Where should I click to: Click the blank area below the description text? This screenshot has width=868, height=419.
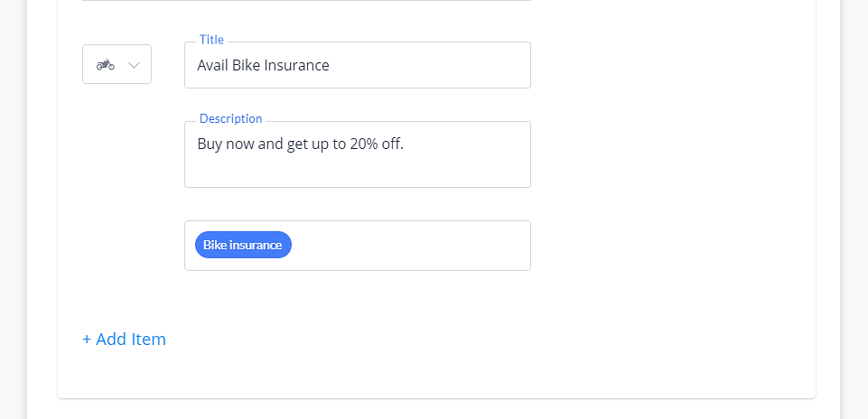[x=358, y=171]
